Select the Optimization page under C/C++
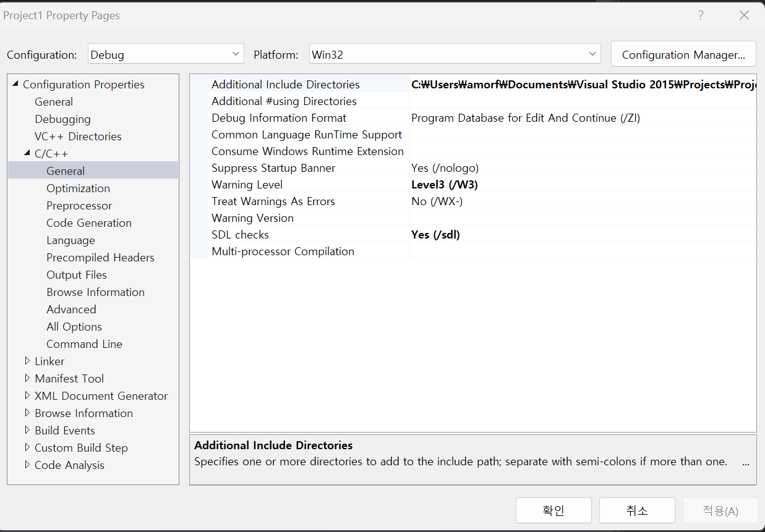 point(78,188)
